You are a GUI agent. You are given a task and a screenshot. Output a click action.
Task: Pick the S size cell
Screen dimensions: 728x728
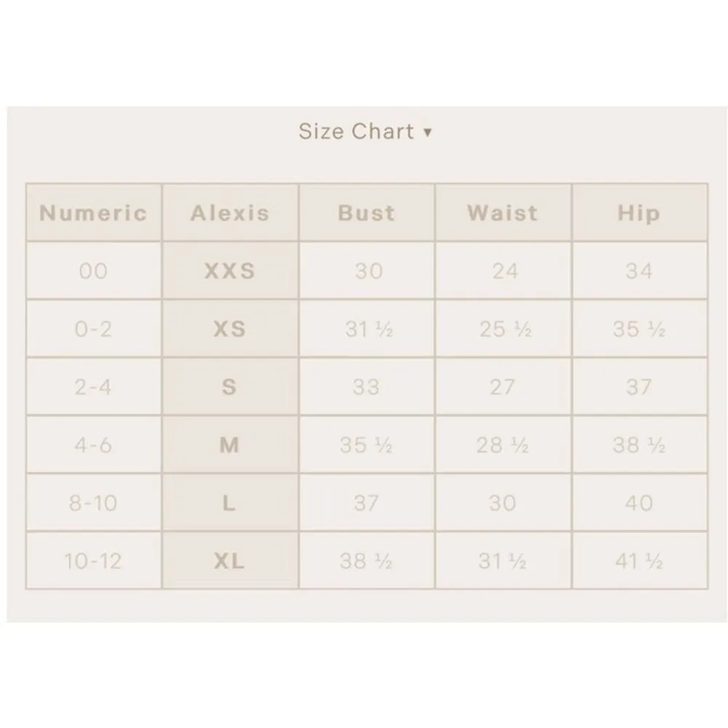click(x=230, y=387)
